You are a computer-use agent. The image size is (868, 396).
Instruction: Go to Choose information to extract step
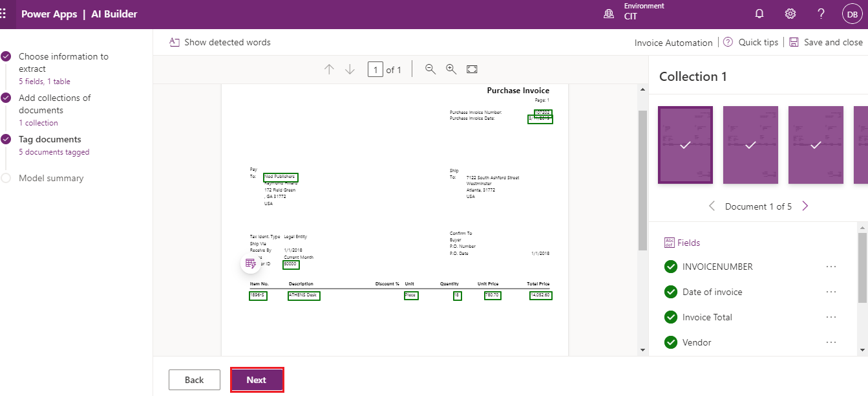[63, 62]
